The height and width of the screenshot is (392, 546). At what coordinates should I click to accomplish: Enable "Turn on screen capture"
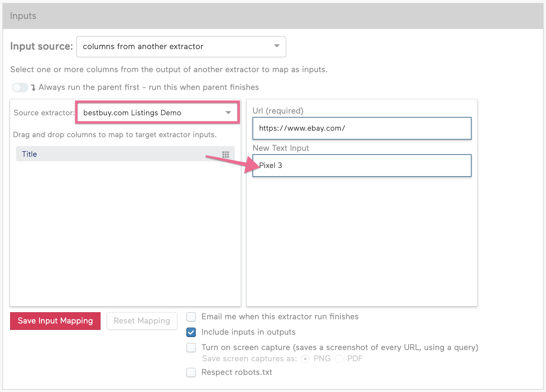191,348
